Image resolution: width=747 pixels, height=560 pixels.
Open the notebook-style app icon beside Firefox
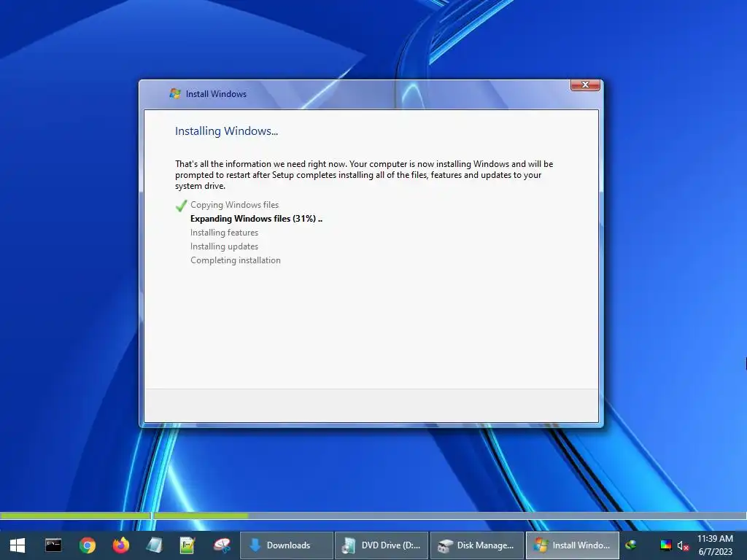pyautogui.click(x=154, y=545)
